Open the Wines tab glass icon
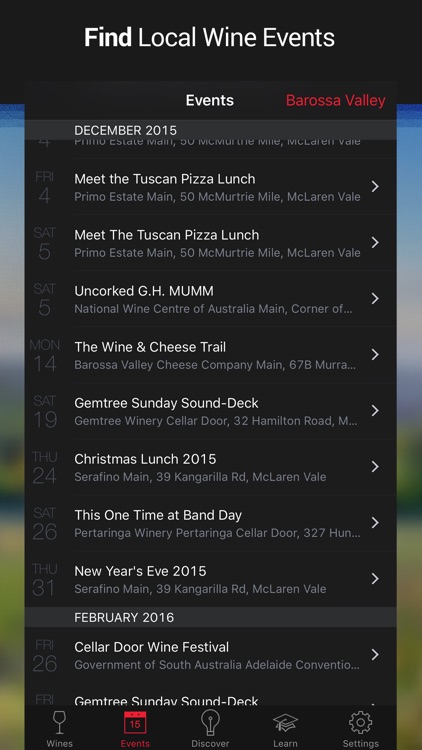The width and height of the screenshot is (422, 750). (59, 722)
